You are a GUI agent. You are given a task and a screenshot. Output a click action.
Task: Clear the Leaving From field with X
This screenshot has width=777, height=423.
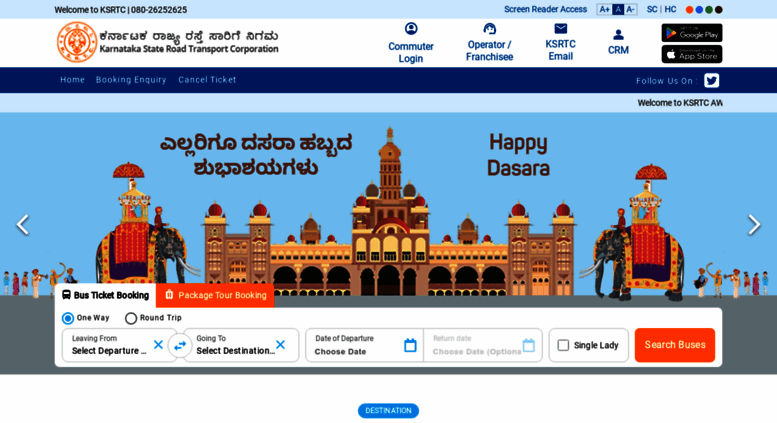tap(158, 345)
